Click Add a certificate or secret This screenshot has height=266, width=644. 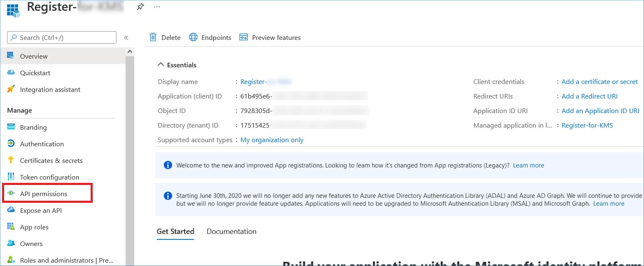point(600,82)
